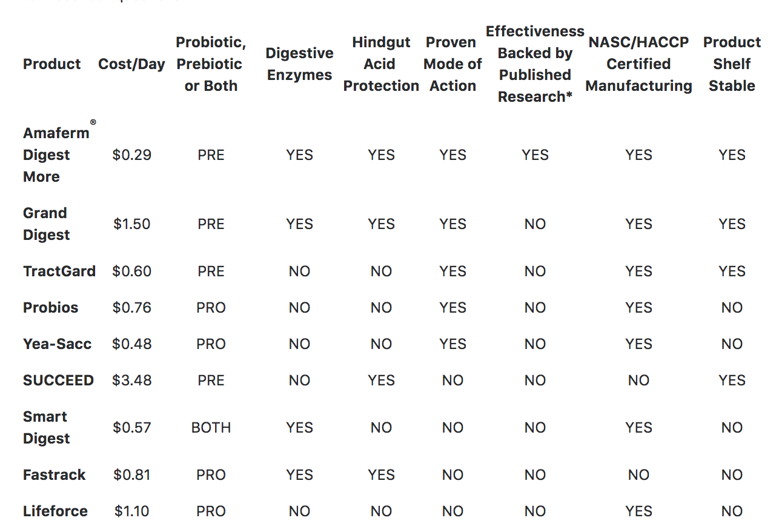The width and height of the screenshot is (779, 532).
Task: Select the Probios product name
Action: pyautogui.click(x=51, y=308)
